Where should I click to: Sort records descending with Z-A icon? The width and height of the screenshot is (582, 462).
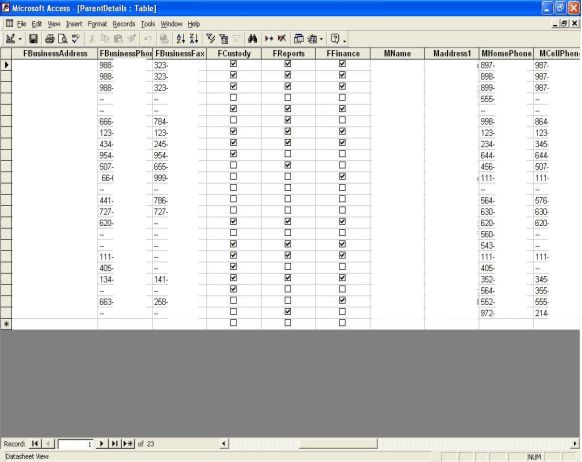point(194,39)
